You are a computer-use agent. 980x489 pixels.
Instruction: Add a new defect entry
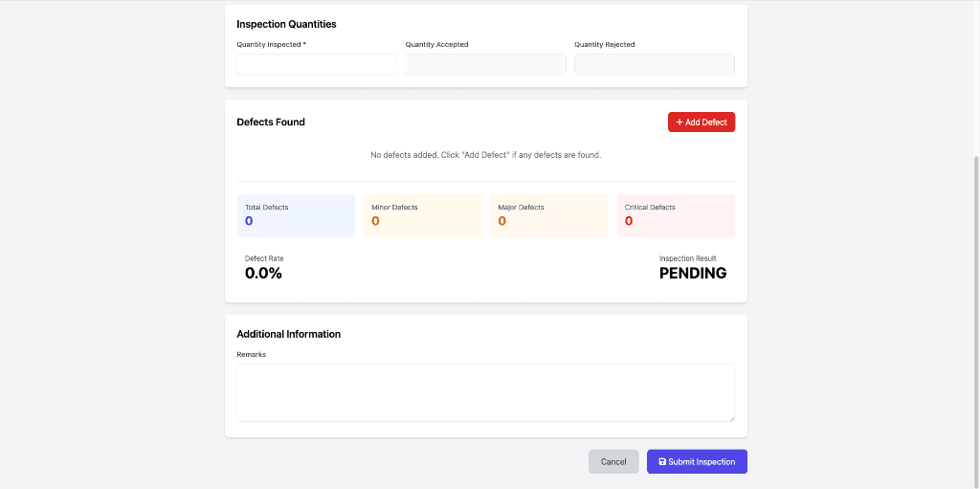tap(702, 122)
